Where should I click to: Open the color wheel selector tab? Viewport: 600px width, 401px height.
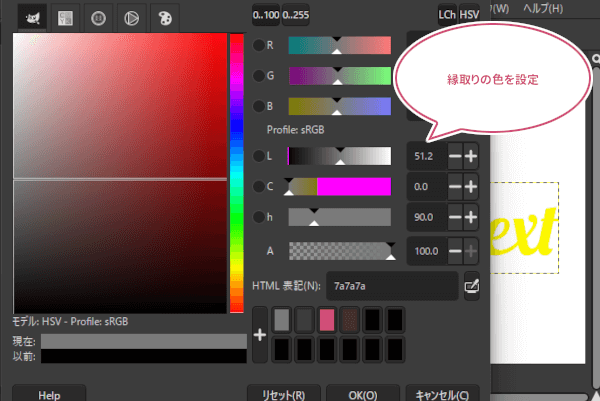point(129,17)
